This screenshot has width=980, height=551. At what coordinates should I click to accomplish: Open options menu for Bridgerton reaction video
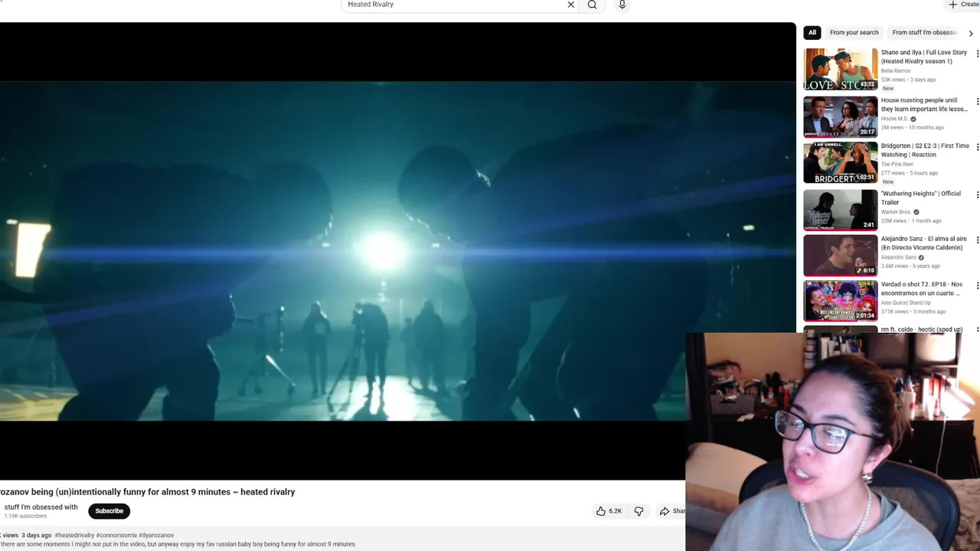pyautogui.click(x=977, y=147)
